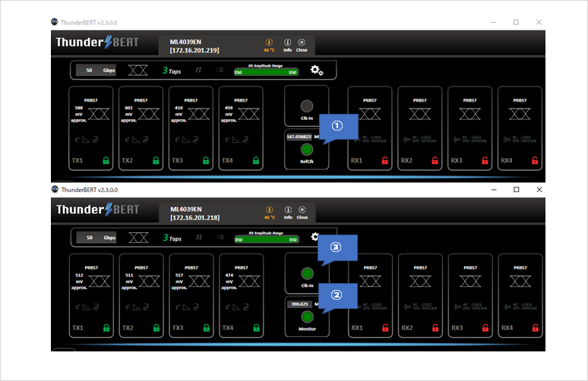The height and width of the screenshot is (381, 588).
Task: Open TX1 PRBS7 pattern selector in .219 window
Action: click(x=90, y=100)
